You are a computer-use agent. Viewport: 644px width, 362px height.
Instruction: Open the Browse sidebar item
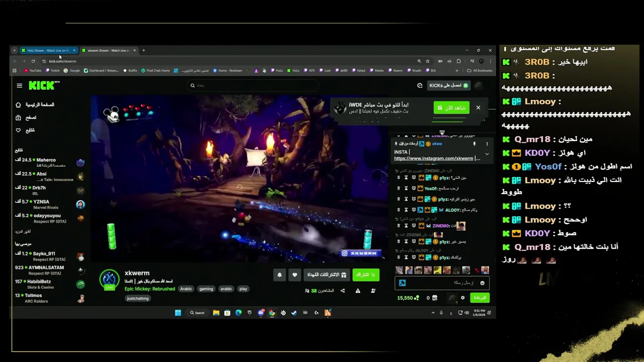[x=26, y=118]
